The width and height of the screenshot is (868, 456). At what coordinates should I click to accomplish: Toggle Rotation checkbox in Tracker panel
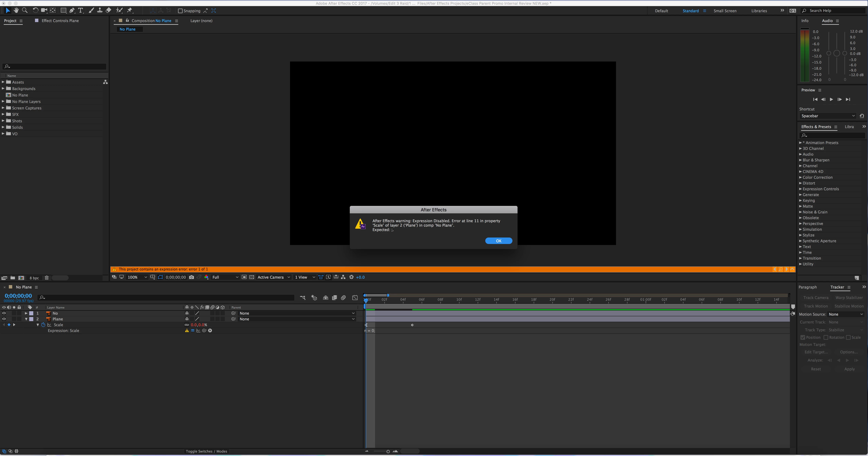[x=826, y=337]
